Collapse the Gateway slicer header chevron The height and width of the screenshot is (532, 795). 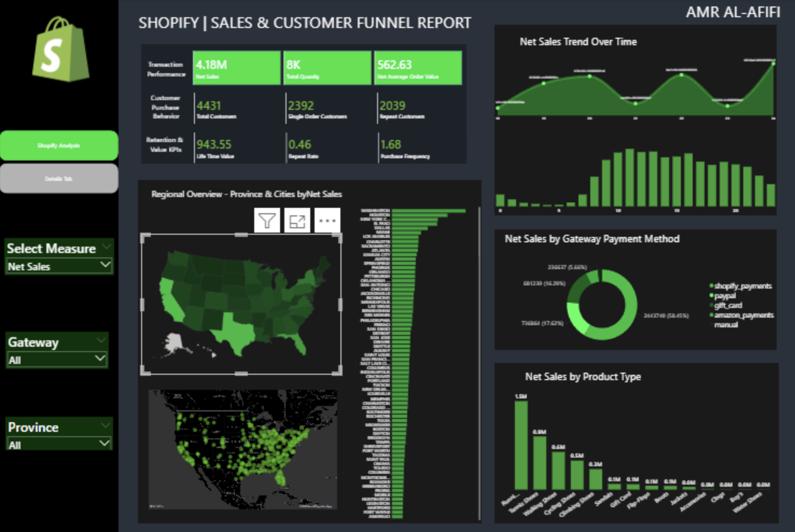point(101,340)
